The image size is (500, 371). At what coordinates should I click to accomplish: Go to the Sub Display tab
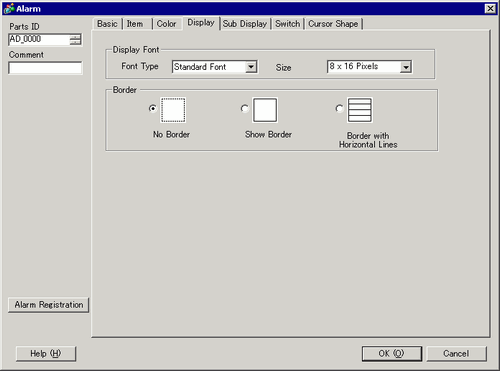click(x=245, y=24)
